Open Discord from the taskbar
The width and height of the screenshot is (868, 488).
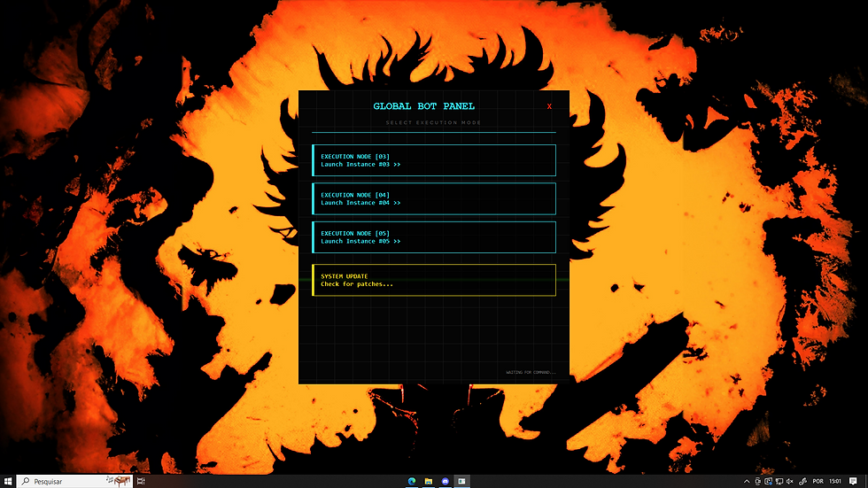pyautogui.click(x=445, y=482)
